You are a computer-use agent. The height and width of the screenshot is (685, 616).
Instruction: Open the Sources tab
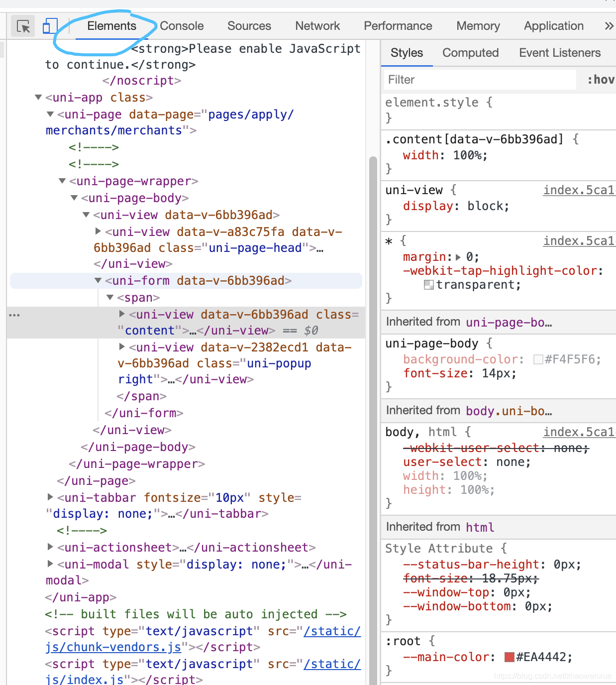click(x=249, y=26)
